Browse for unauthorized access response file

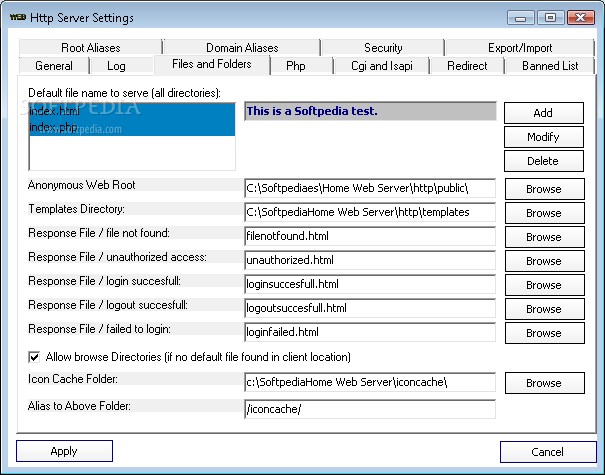point(544,260)
